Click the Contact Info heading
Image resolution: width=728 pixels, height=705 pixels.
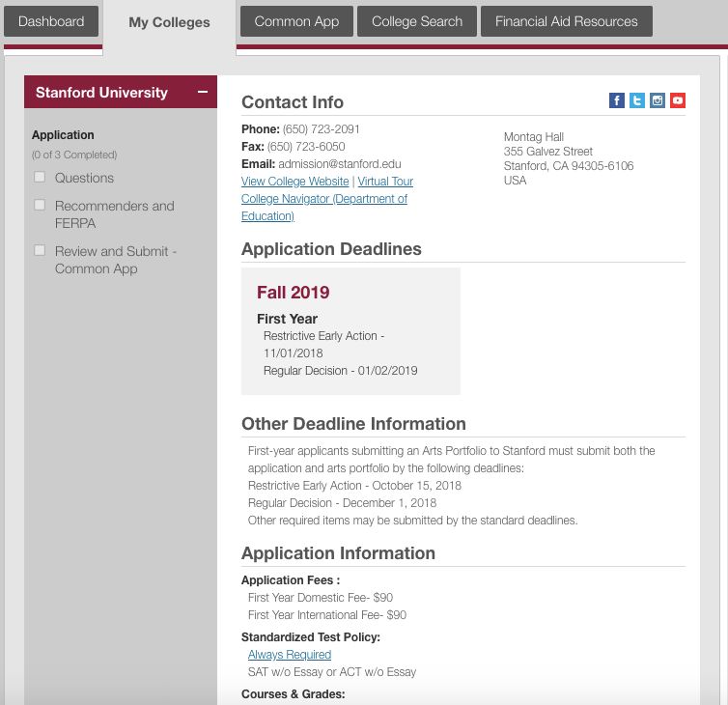[293, 102]
